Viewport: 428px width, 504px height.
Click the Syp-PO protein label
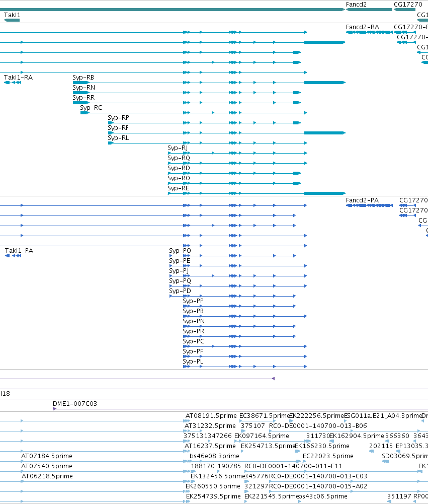click(x=180, y=250)
